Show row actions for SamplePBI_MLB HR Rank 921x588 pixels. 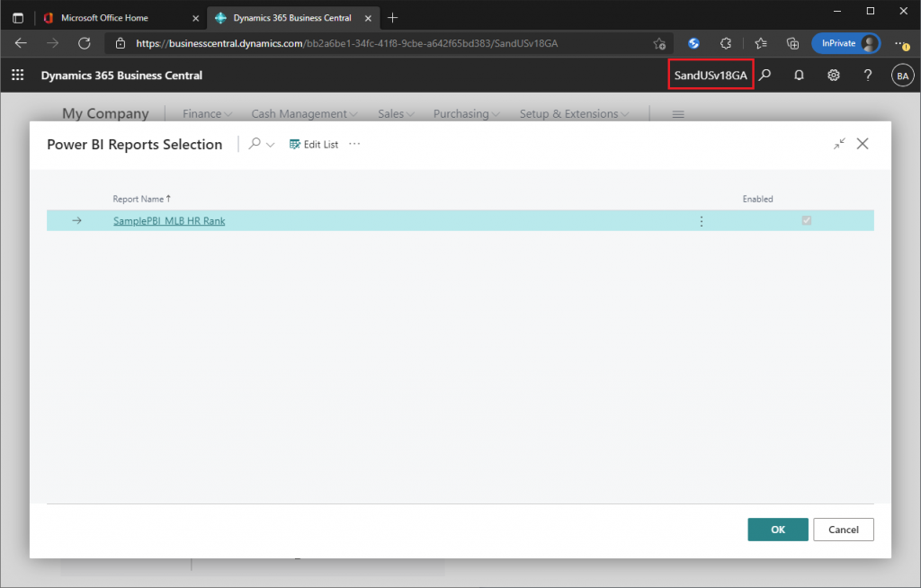[702, 221]
